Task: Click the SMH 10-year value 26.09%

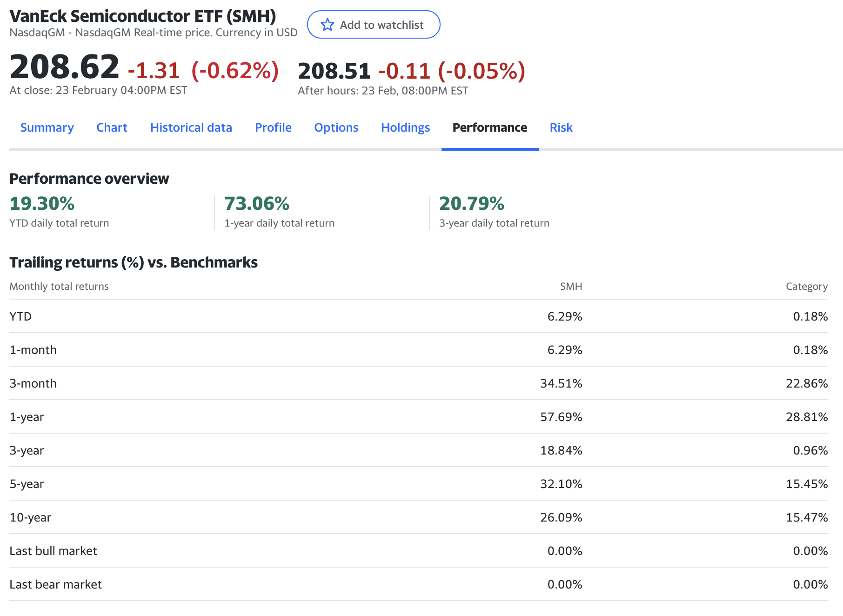Action: point(561,517)
